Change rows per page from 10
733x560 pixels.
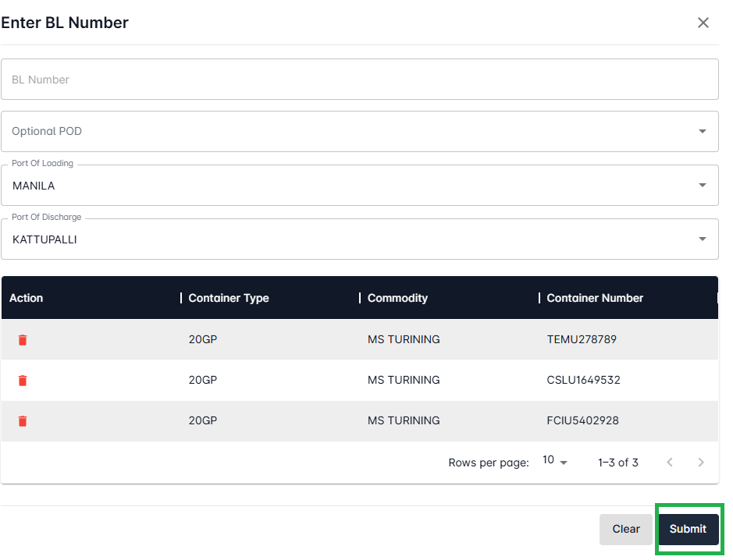(555, 461)
